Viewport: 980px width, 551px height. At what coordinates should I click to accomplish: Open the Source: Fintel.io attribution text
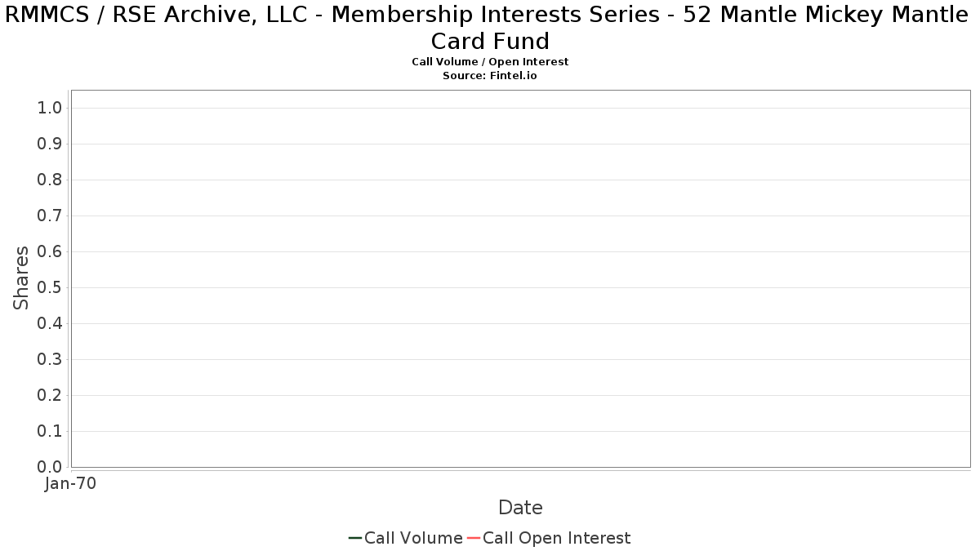pyautogui.click(x=490, y=75)
